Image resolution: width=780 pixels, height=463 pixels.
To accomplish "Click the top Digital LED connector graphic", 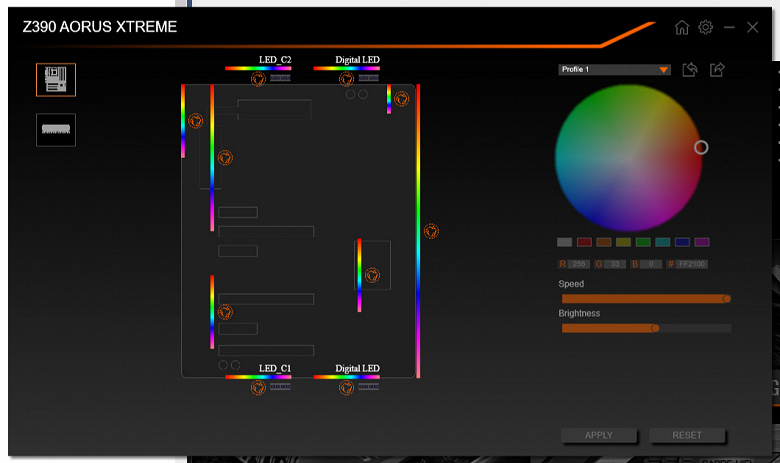I will point(369,78).
